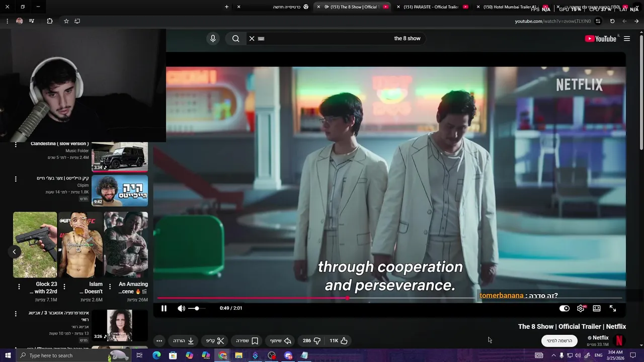Create a clip with the קליפ button
644x362 pixels.
[x=215, y=341]
